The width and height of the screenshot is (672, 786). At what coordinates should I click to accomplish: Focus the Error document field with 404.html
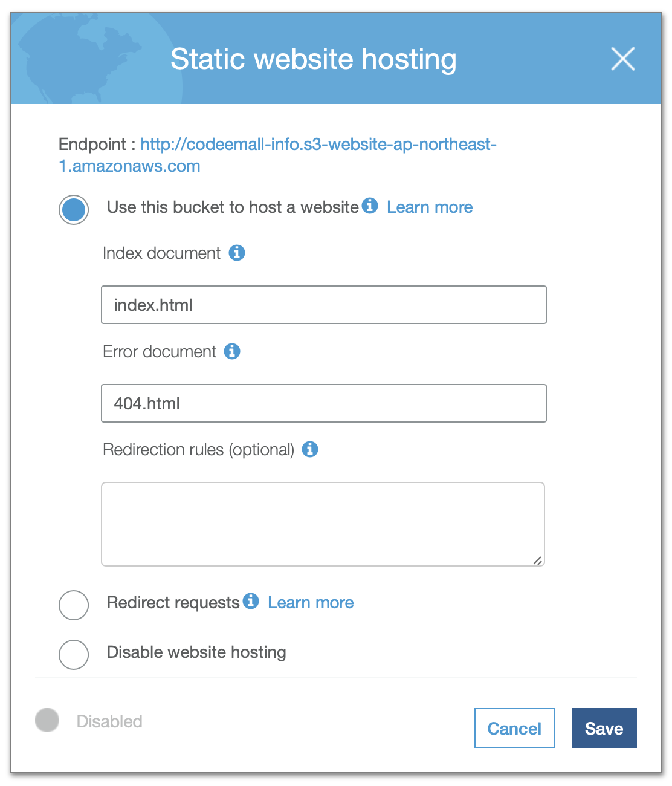tap(324, 403)
